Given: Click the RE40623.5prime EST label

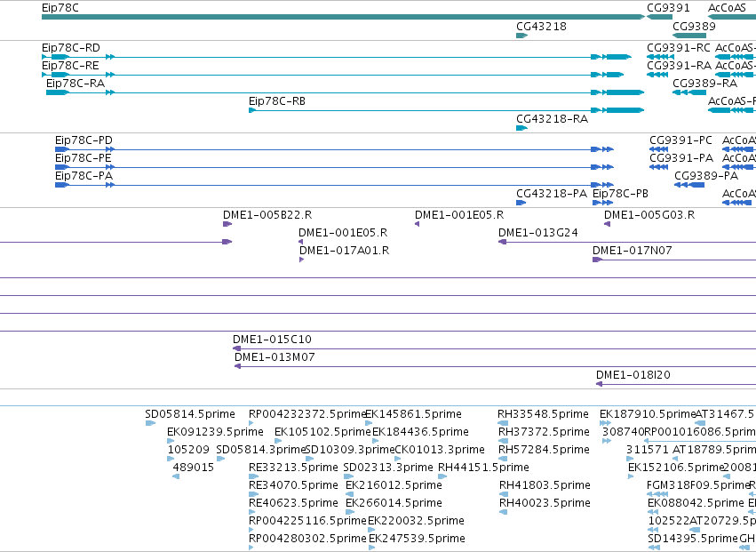Looking at the screenshot, I should coord(294,503).
